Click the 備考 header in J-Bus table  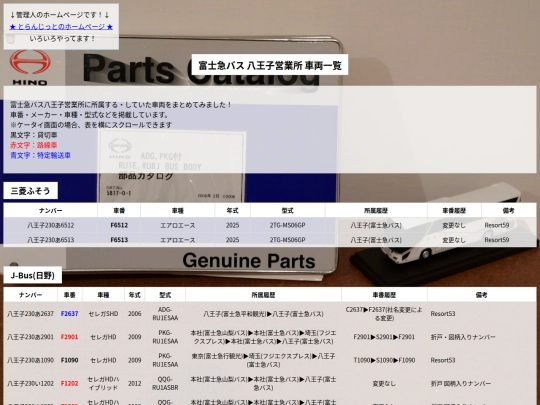(x=481, y=295)
